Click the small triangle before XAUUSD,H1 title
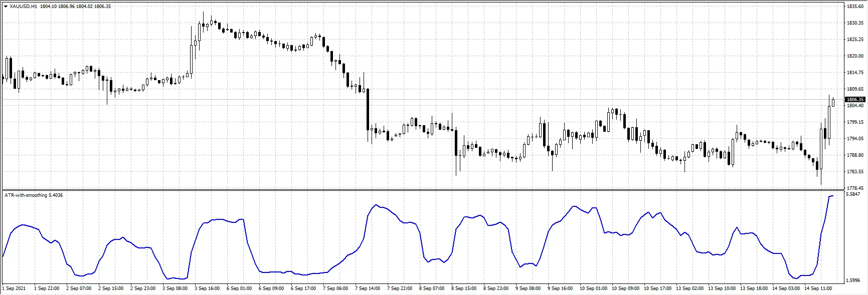The height and width of the screenshot is (295, 868). tap(6, 7)
